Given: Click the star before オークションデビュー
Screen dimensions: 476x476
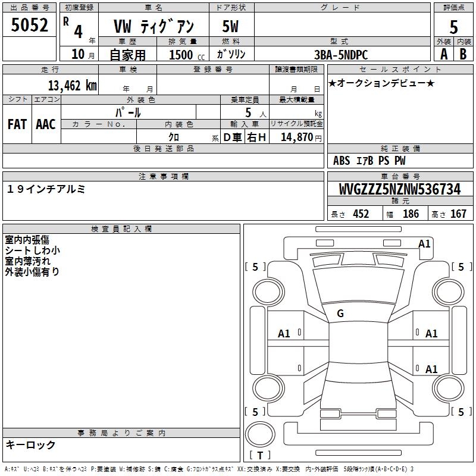Looking at the screenshot, I should pos(333,83).
